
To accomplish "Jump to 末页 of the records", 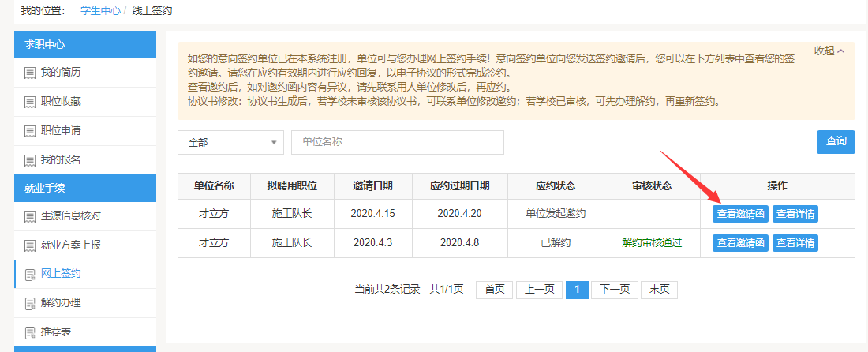I will [x=658, y=290].
